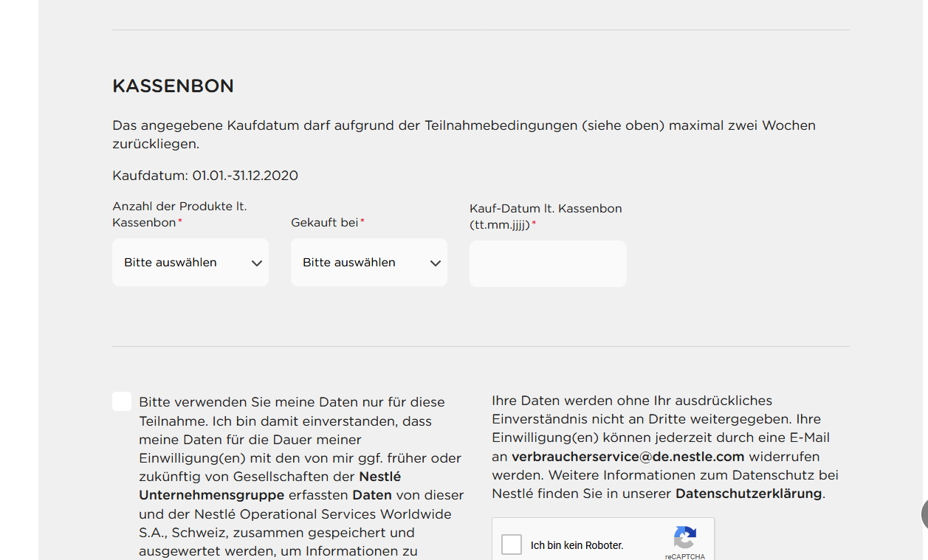
Task: Check the data consent checkbox
Action: pos(122,401)
